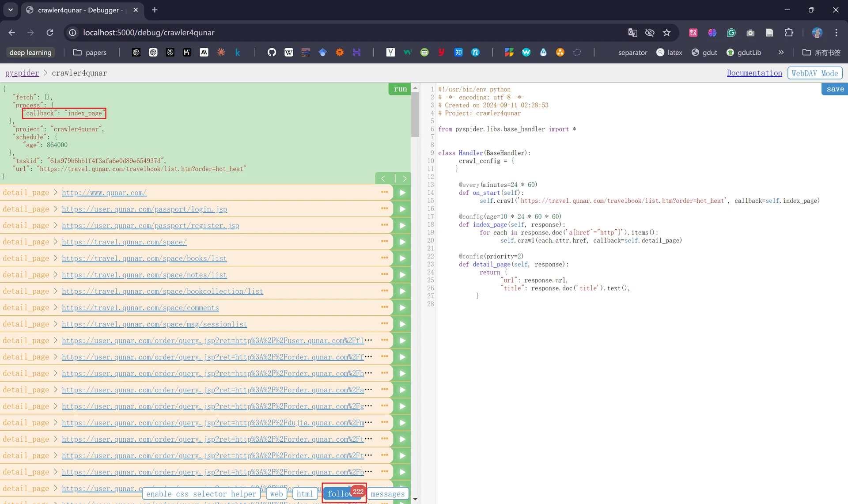Open more options dots for space/books/list row
This screenshot has height=504, width=848.
(384, 258)
